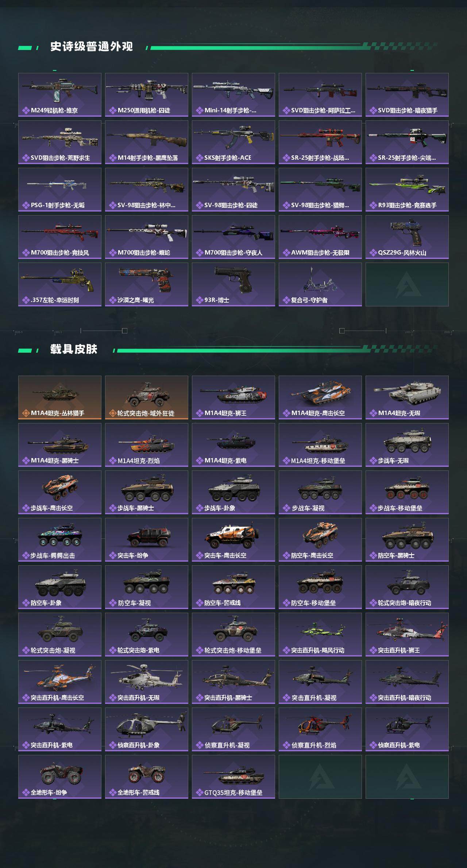The width and height of the screenshot is (467, 868).
Task: Choose the 沙漠之鹰-曙光 pistol skin
Action: (147, 284)
